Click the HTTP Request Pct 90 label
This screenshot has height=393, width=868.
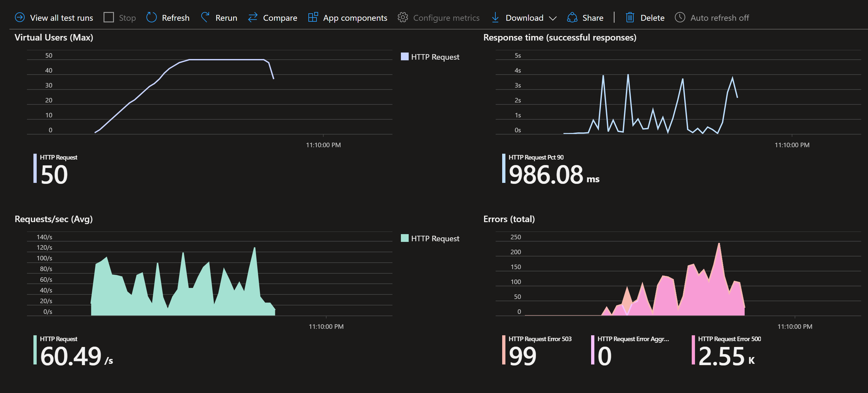pos(536,157)
